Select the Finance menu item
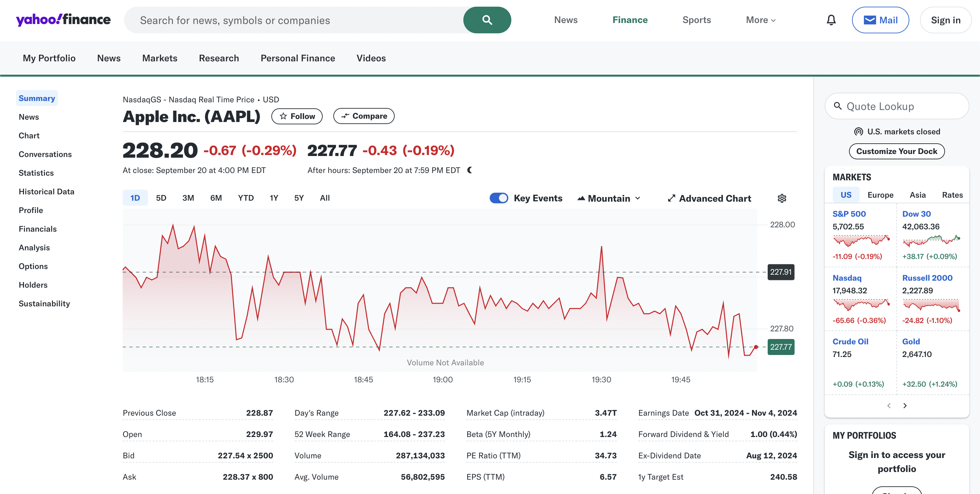The width and height of the screenshot is (980, 494). [630, 20]
